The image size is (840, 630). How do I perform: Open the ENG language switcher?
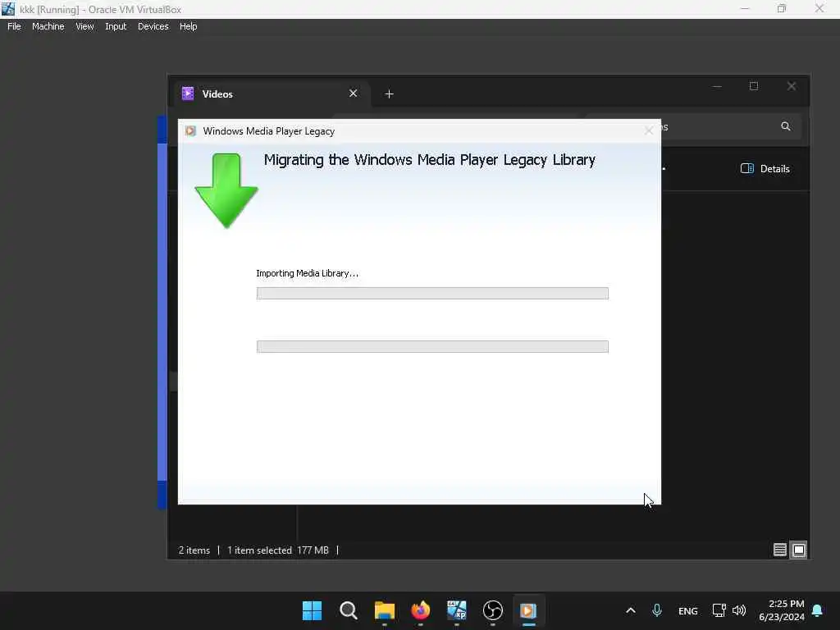(x=688, y=610)
